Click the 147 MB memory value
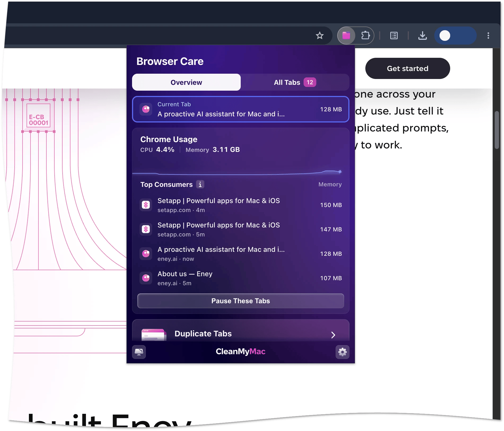The height and width of the screenshot is (431, 504). click(331, 229)
